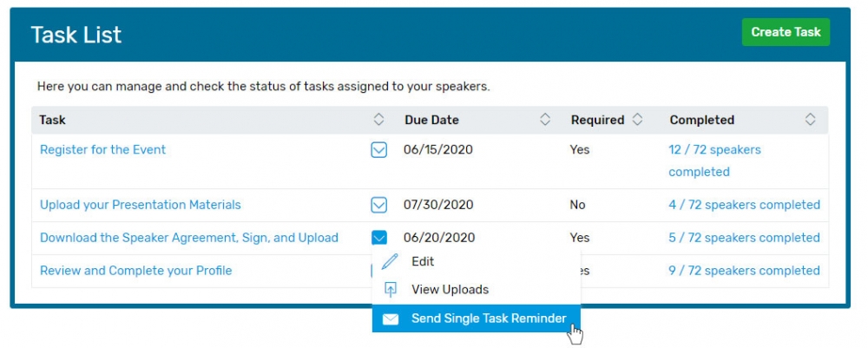View 12 / 72 speakers completed list
Viewport: 868px width, 348px height.
[714, 161]
